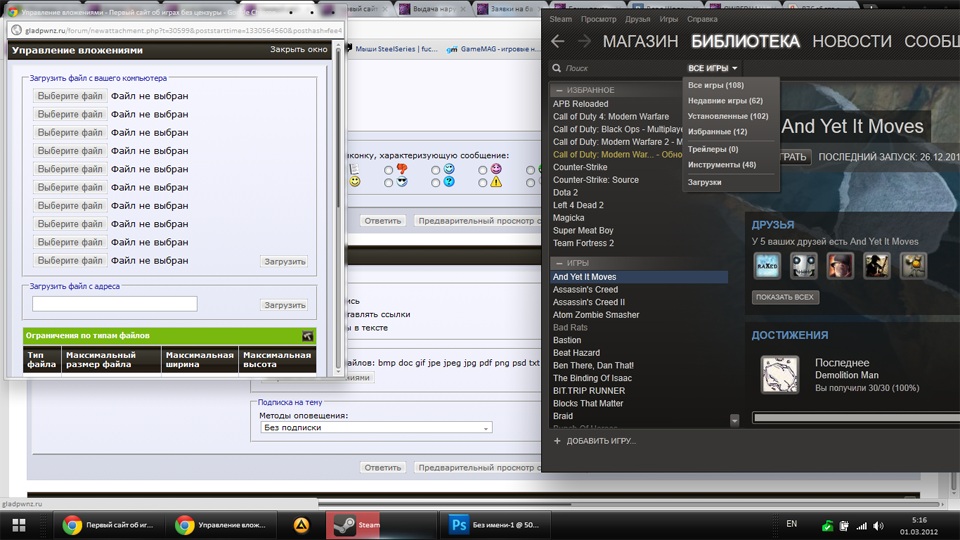This screenshot has height=540, width=960.
Task: Click the network signal icon in the tray
Action: 861,526
